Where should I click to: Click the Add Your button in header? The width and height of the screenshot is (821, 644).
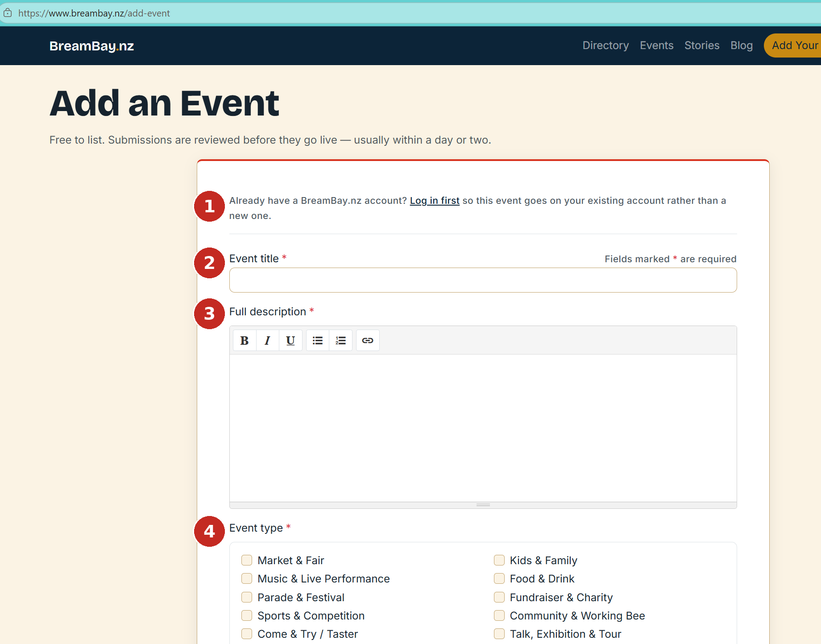[x=792, y=45]
